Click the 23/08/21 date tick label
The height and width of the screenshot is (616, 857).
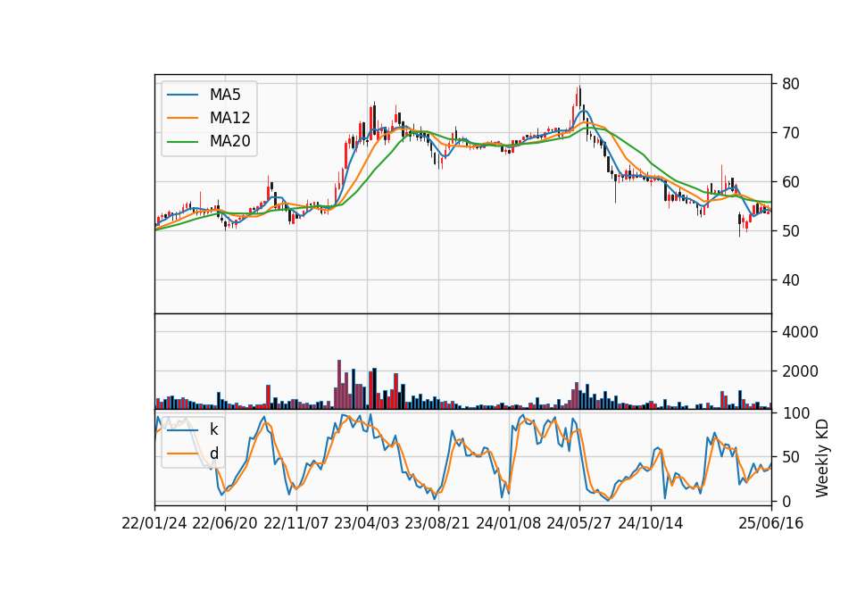pyautogui.click(x=437, y=524)
